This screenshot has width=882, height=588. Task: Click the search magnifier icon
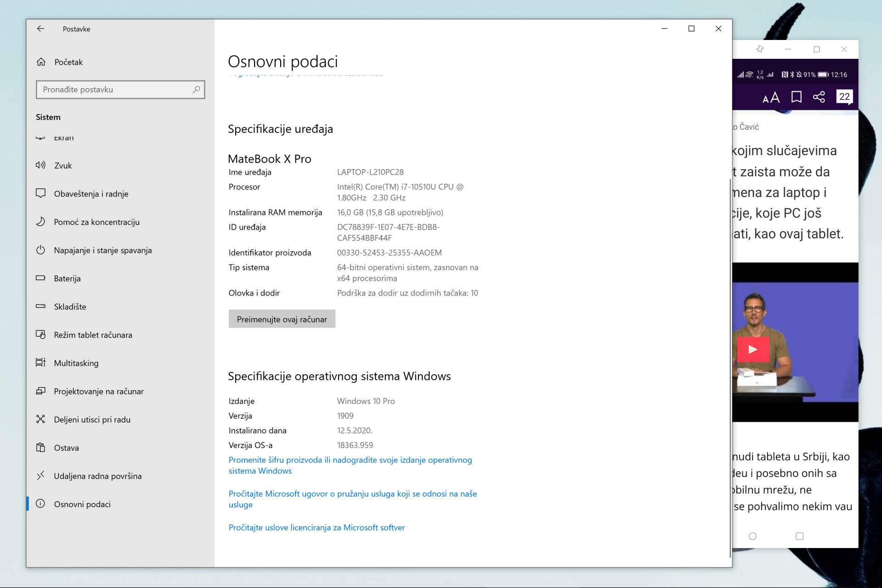(196, 90)
